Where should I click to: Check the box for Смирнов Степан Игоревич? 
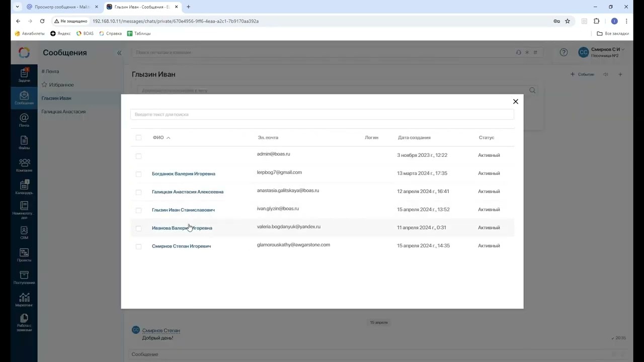(x=138, y=246)
